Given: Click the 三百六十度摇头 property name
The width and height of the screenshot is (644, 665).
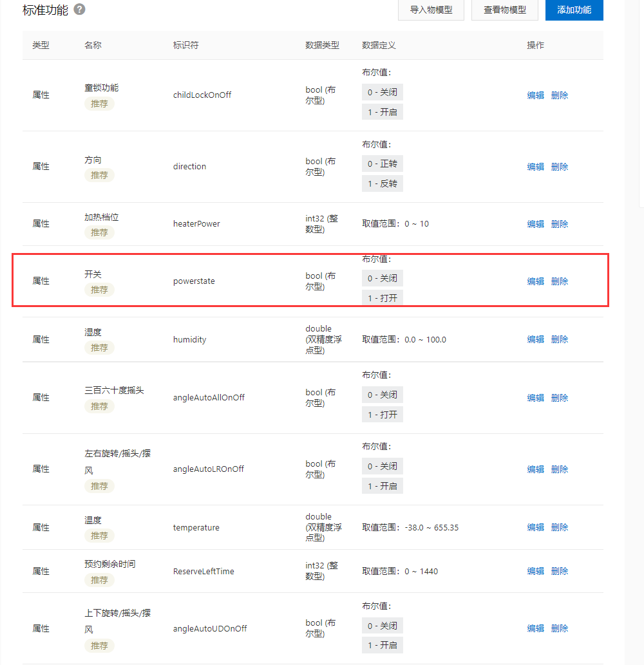Looking at the screenshot, I should [x=114, y=390].
